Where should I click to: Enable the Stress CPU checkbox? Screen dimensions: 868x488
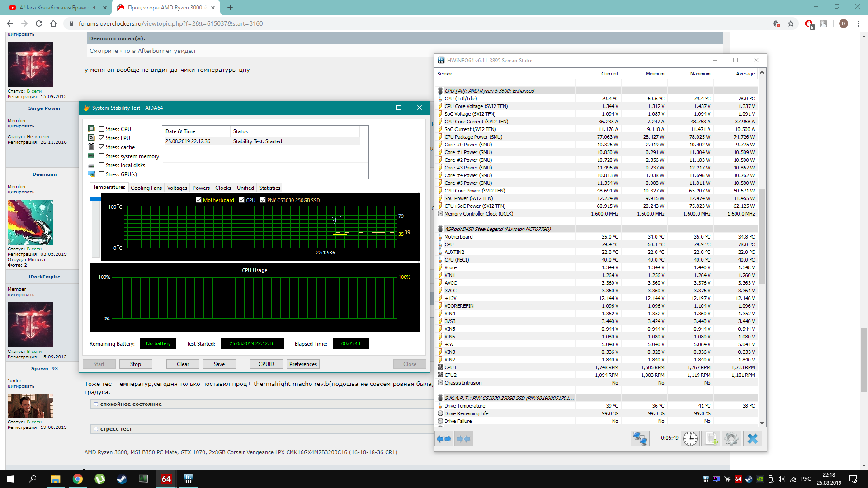pyautogui.click(x=102, y=129)
